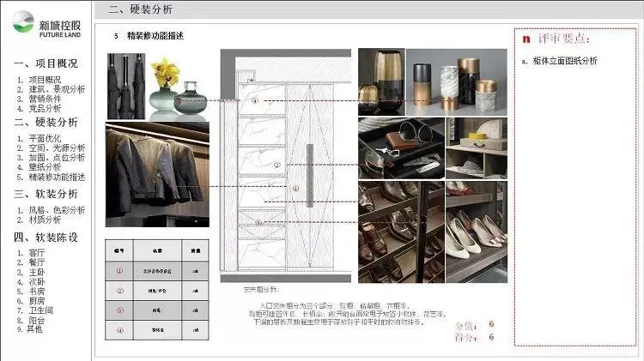Click the circled number 4 in the table
644x361 pixels.
pos(119,328)
